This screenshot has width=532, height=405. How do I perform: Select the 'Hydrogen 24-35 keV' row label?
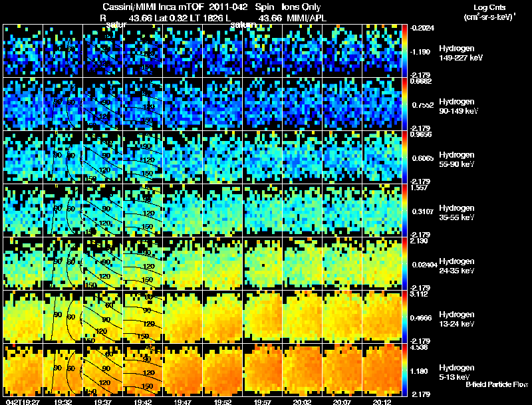tap(457, 266)
